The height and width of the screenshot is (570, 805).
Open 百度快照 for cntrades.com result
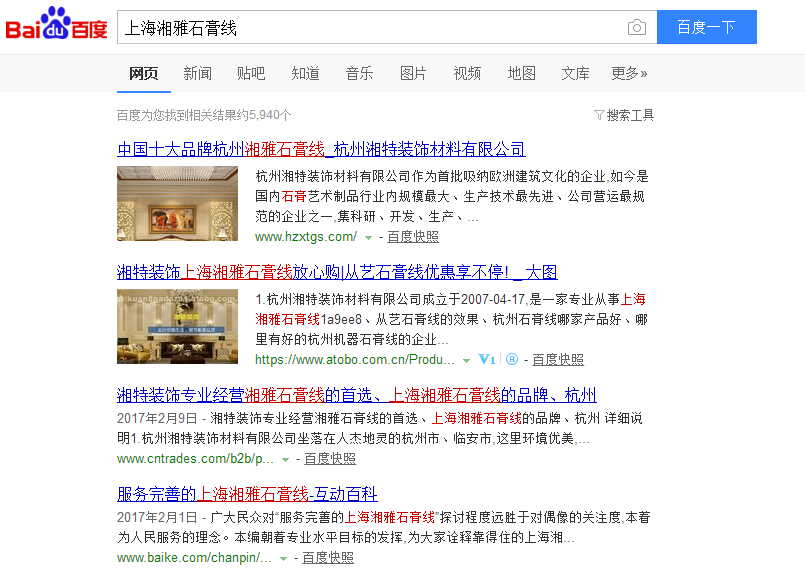coord(330,459)
